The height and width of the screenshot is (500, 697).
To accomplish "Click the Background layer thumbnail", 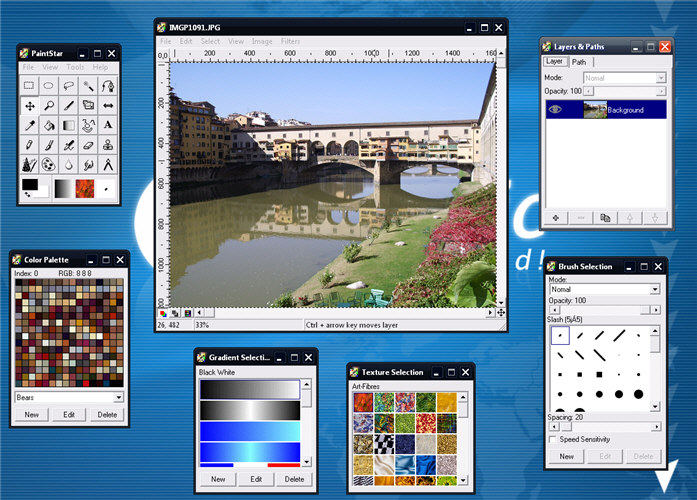I will [x=595, y=109].
